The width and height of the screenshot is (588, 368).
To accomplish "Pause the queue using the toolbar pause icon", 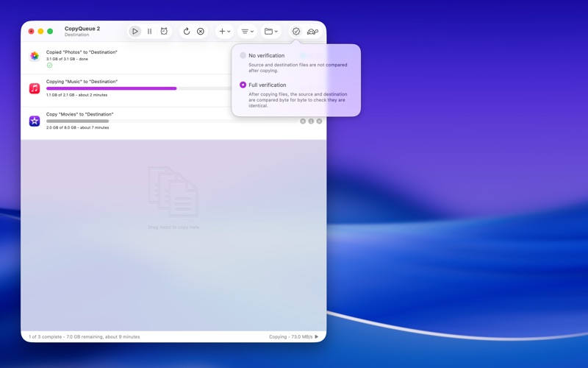I will point(150,32).
